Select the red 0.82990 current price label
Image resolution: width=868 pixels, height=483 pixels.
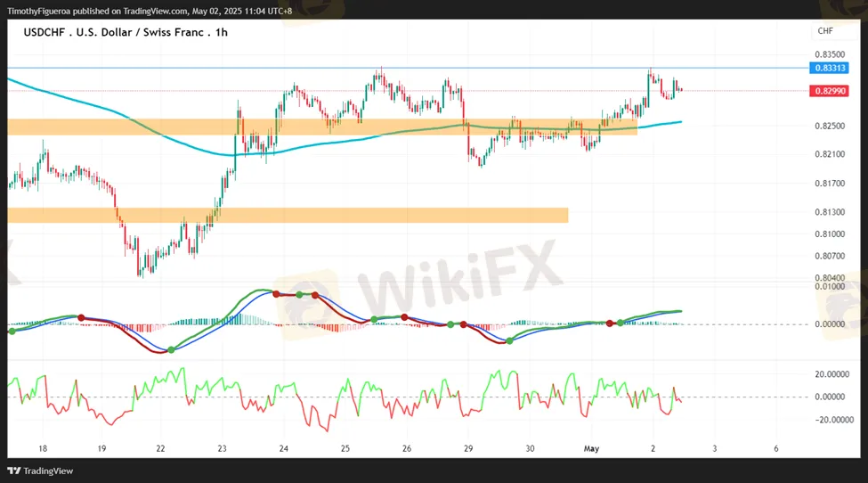click(x=828, y=91)
